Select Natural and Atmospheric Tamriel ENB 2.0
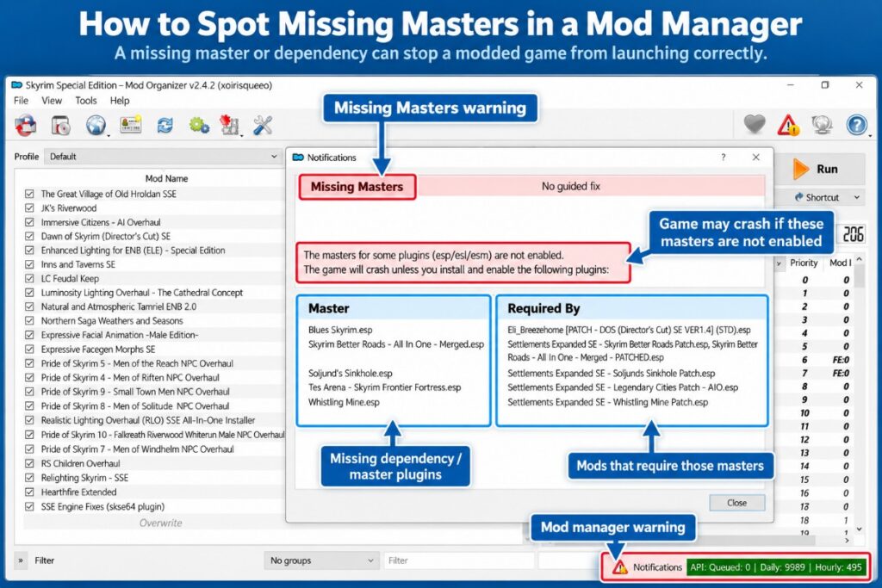882x588 pixels. pos(153,307)
